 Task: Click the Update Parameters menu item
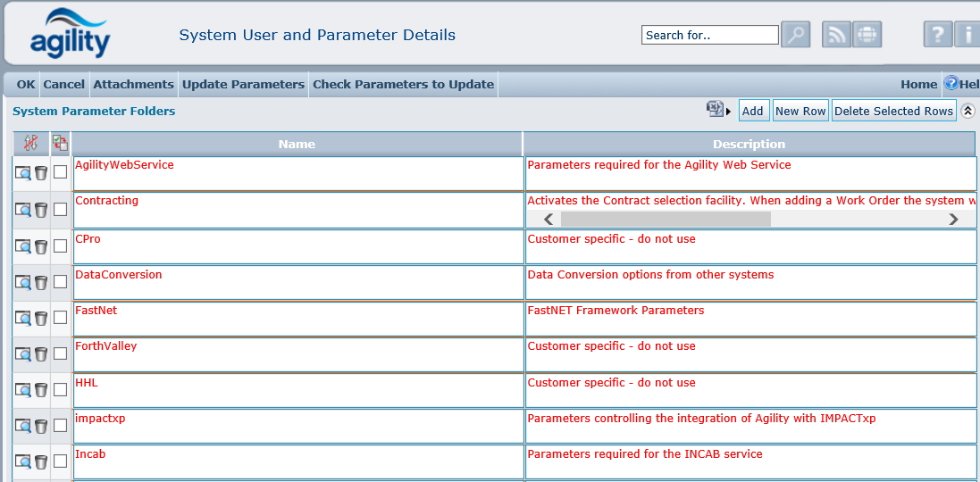click(243, 85)
